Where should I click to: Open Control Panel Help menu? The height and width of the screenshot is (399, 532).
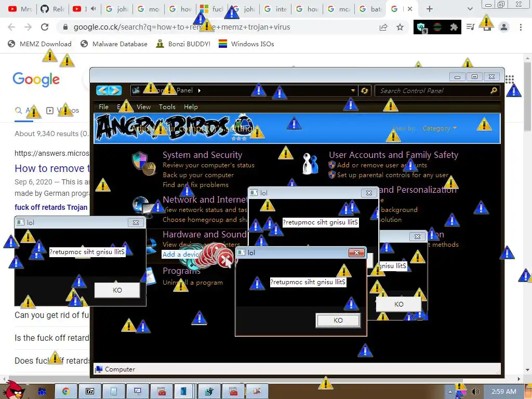[191, 107]
